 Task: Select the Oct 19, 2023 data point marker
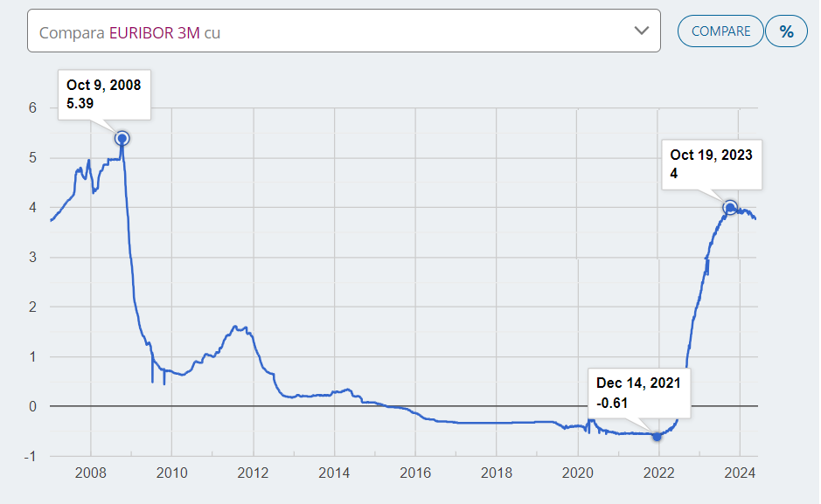(730, 207)
